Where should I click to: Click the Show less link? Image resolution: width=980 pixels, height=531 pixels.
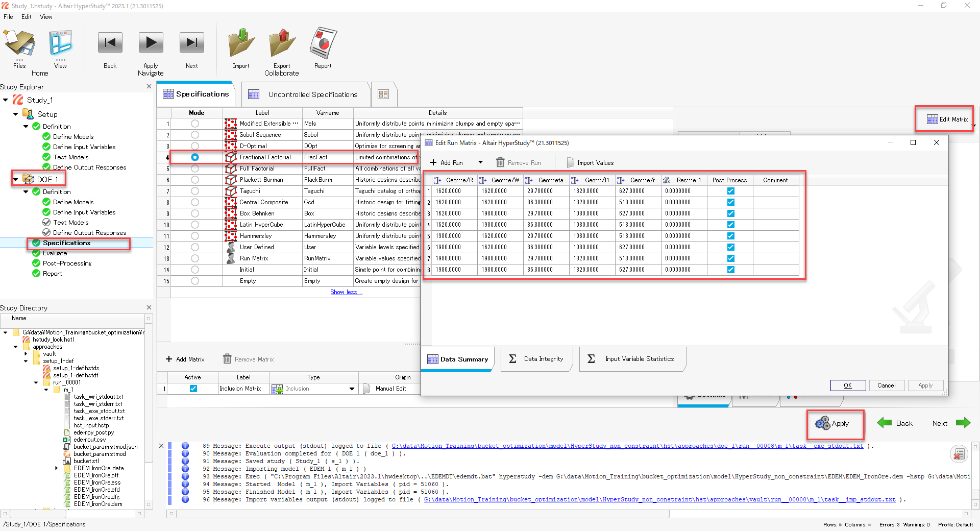pyautogui.click(x=346, y=292)
